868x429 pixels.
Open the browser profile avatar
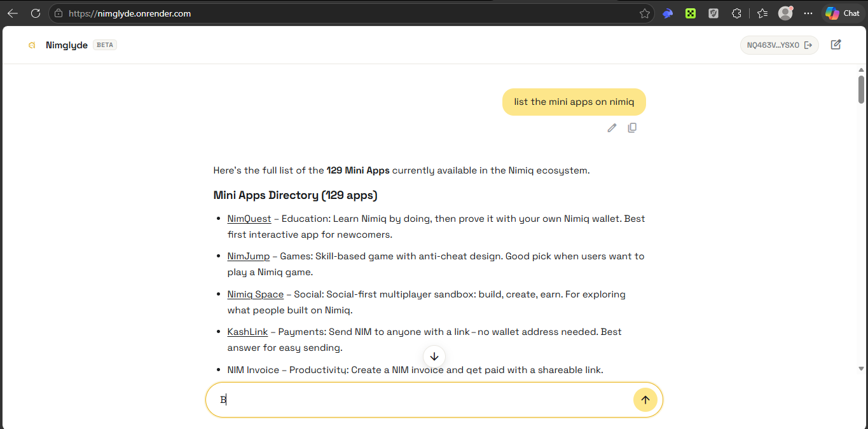coord(786,13)
